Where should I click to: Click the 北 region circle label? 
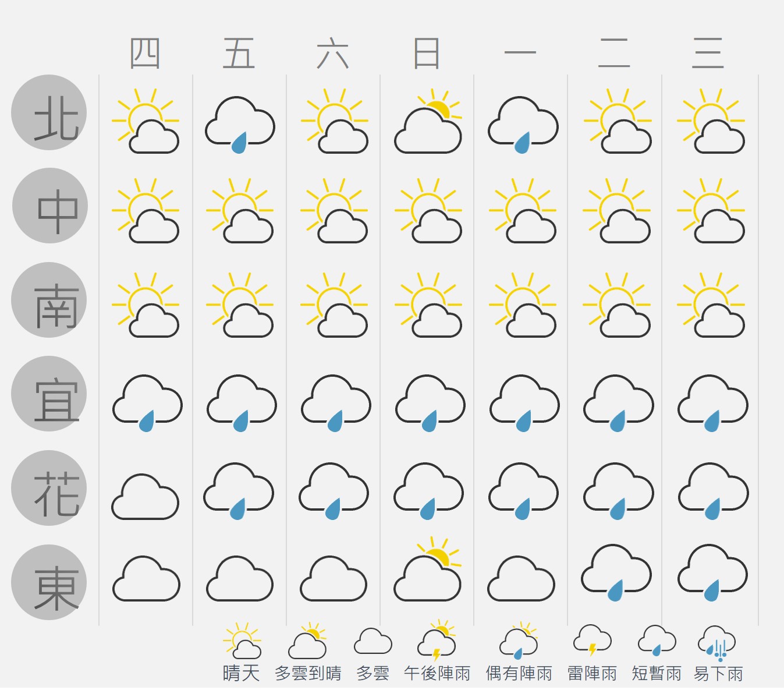click(x=49, y=112)
